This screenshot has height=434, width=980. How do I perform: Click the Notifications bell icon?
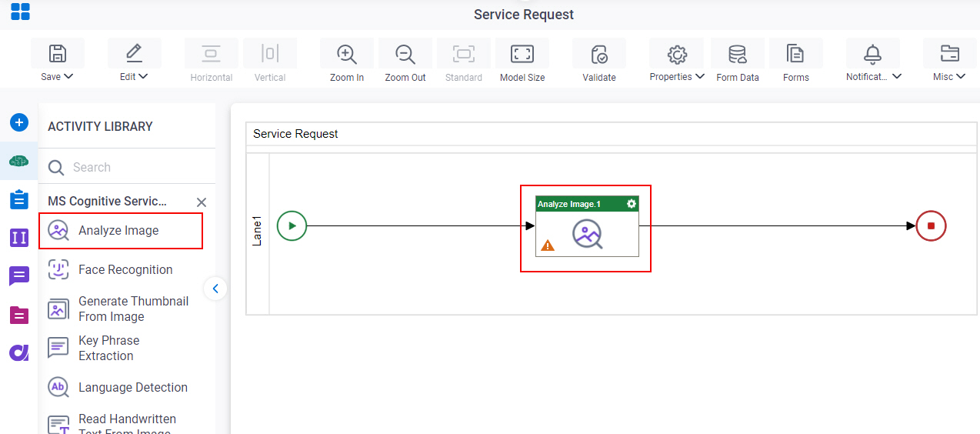click(x=872, y=53)
